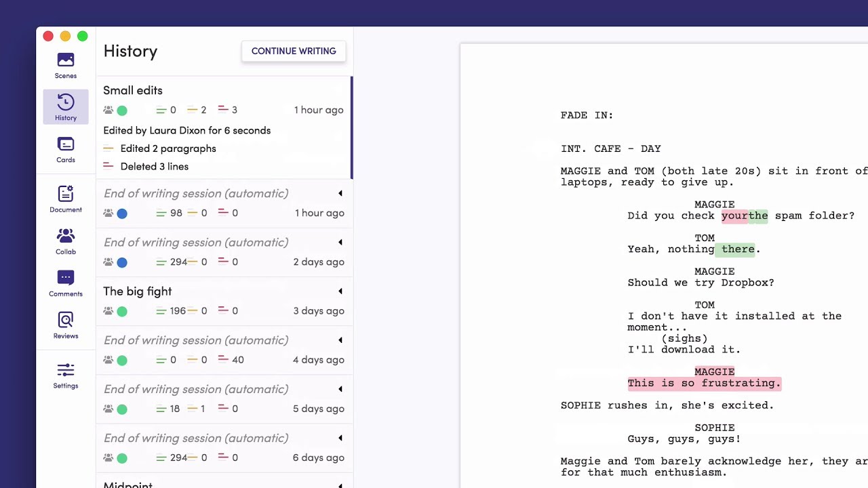Viewport: 868px width, 488px height.
Task: Collapse the 2 days ago writing session entry
Action: point(340,242)
